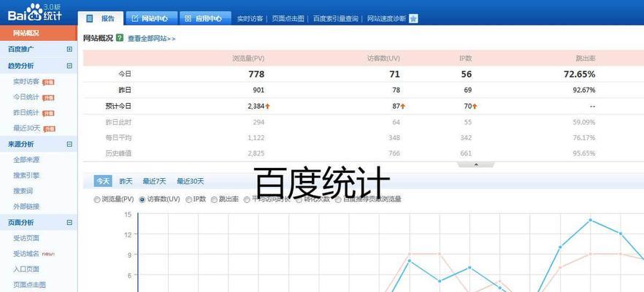This screenshot has width=644, height=292.
Task: Open 搜索词 in the sidebar
Action: pyautogui.click(x=23, y=191)
